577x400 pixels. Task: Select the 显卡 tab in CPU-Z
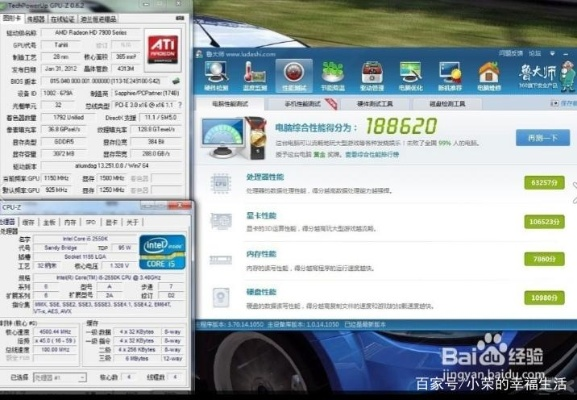(x=111, y=222)
